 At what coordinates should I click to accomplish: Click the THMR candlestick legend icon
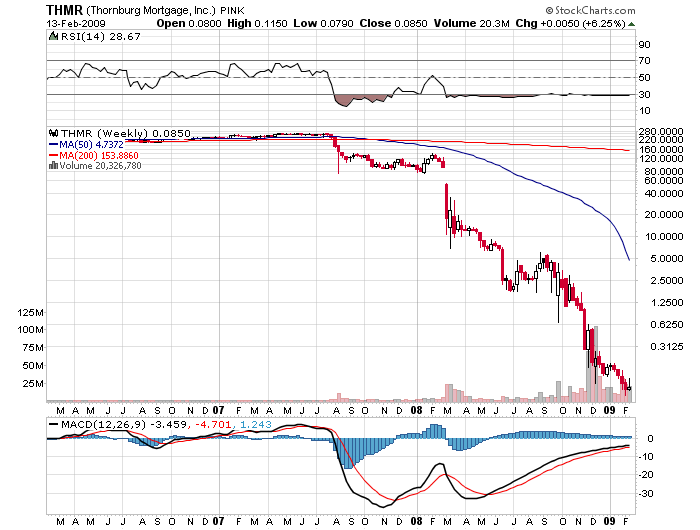pyautogui.click(x=54, y=133)
